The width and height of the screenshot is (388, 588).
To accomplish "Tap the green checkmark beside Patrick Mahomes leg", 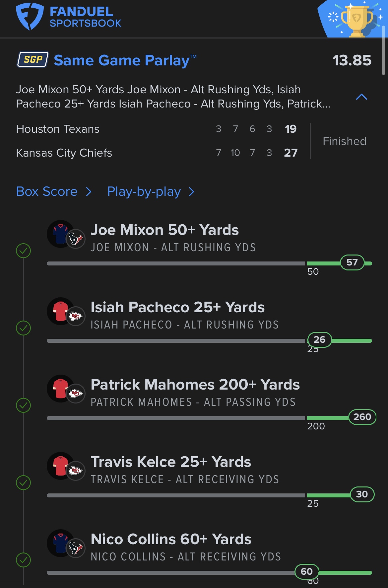I will (24, 405).
